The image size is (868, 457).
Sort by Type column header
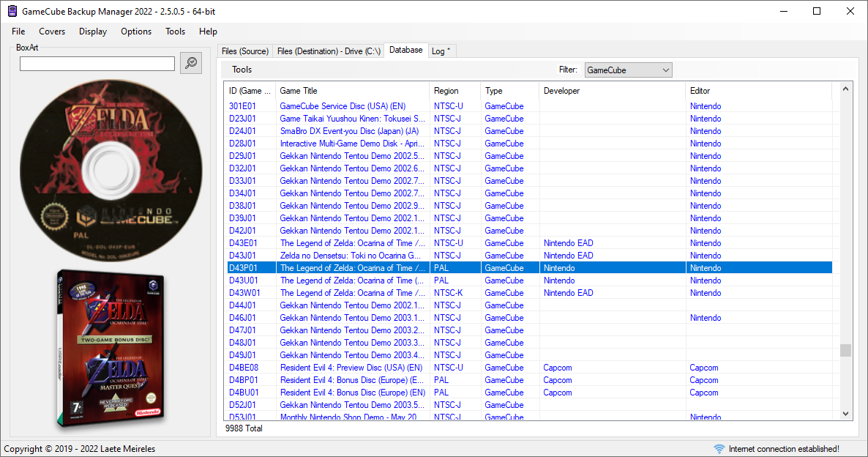point(510,91)
